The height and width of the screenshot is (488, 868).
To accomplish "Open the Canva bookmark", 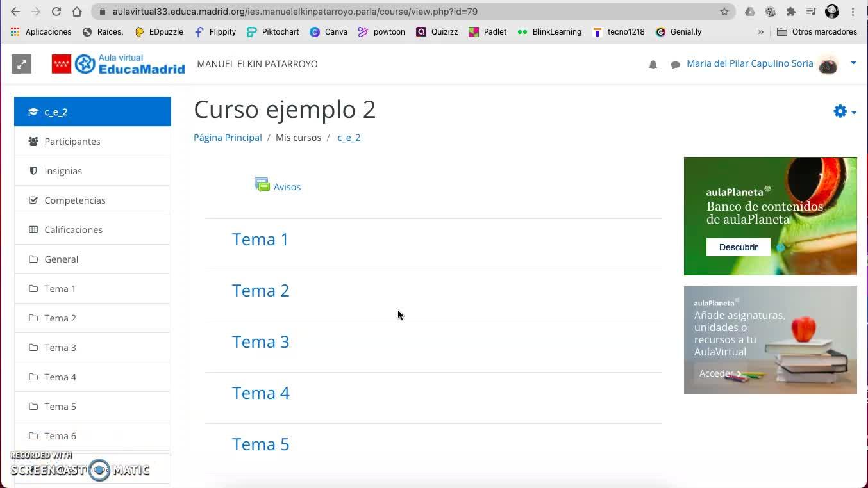I will point(328,32).
